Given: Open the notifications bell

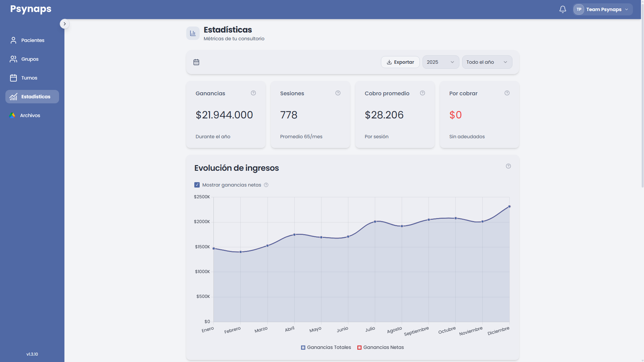Looking at the screenshot, I should pos(563,9).
